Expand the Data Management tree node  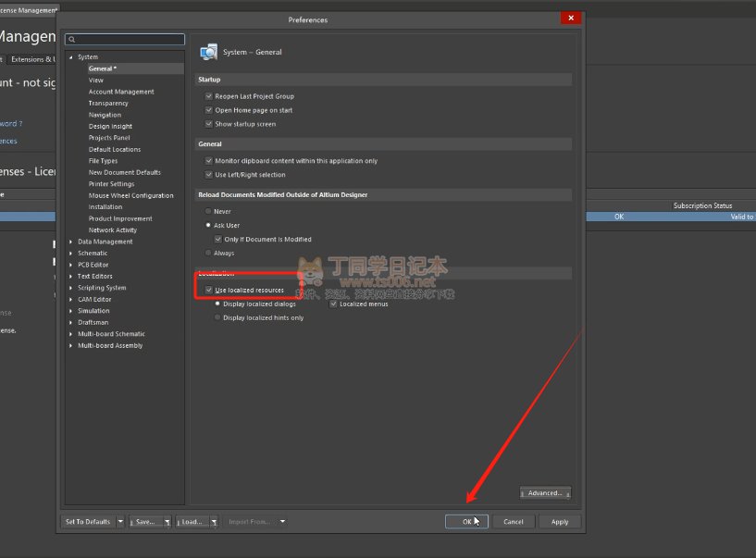pos(71,242)
